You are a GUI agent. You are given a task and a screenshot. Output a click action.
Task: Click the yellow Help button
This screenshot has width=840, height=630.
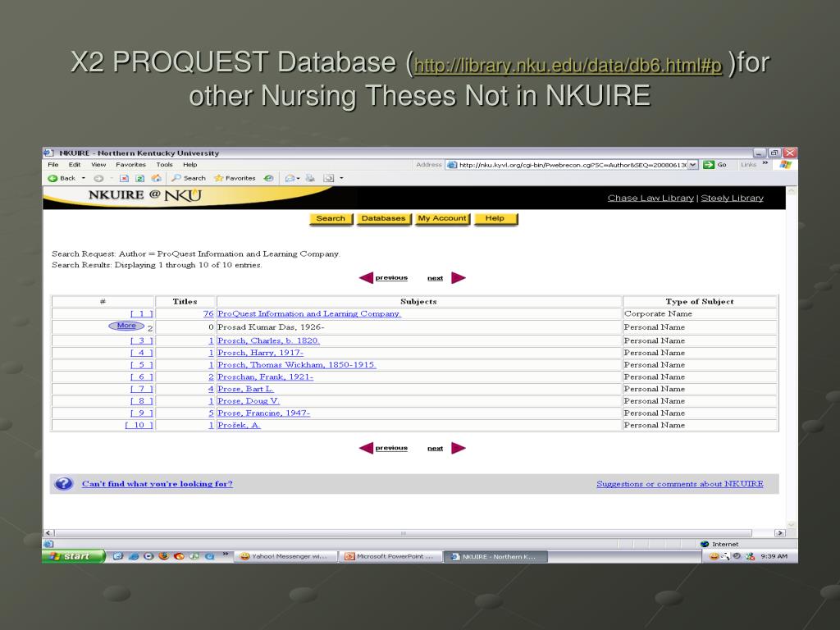click(495, 218)
